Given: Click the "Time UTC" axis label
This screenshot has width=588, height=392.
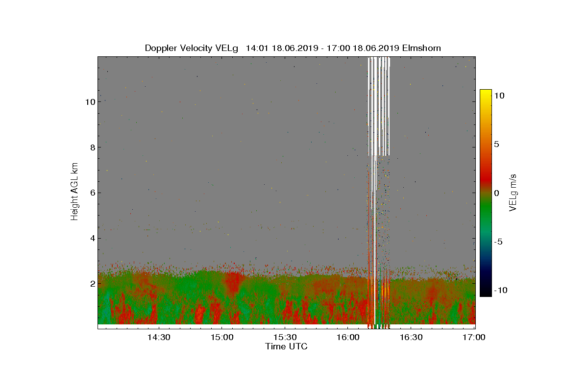Looking at the screenshot, I should 286,346.
